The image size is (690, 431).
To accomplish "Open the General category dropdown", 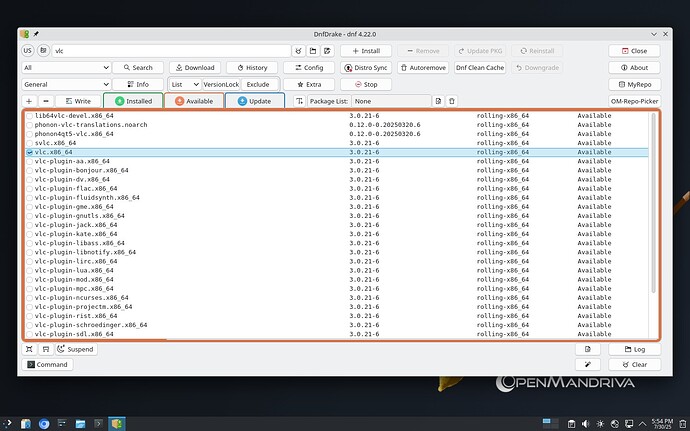I will 66,85.
